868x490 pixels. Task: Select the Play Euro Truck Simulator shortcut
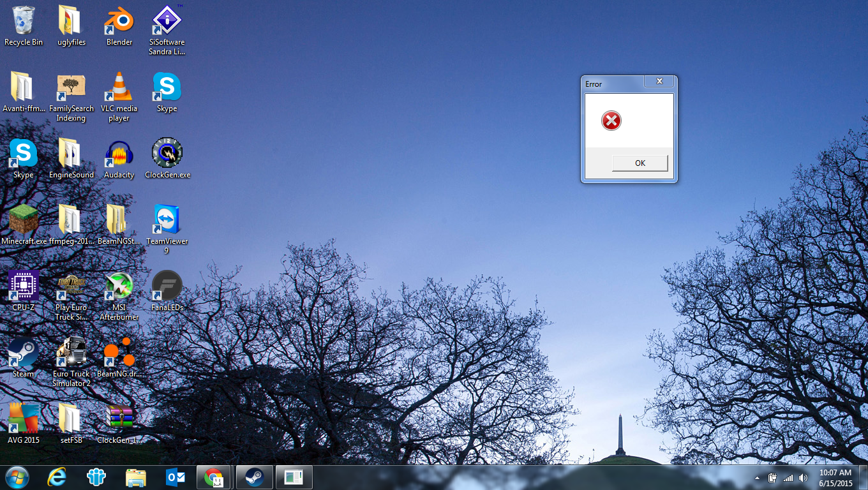click(71, 296)
